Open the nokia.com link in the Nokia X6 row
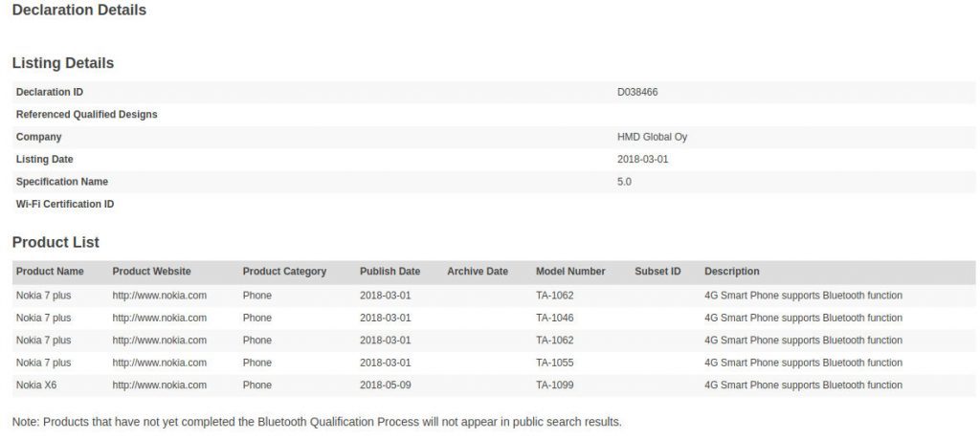 click(160, 385)
